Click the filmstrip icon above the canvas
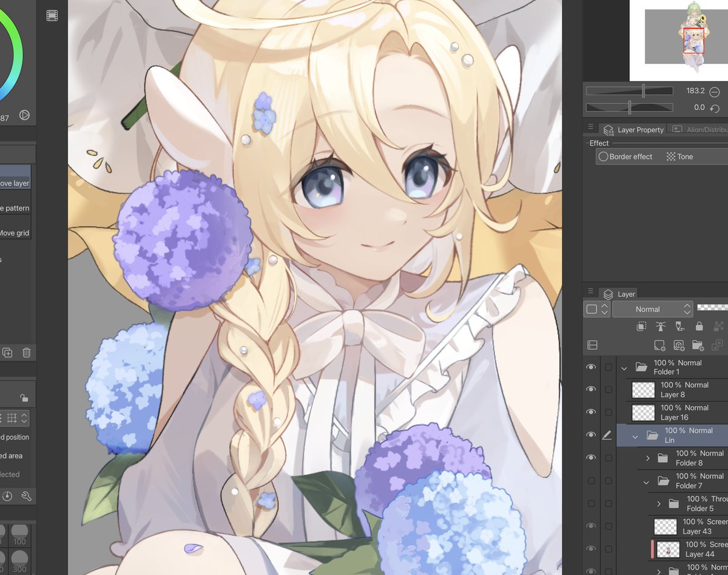The image size is (728, 575). pyautogui.click(x=52, y=16)
